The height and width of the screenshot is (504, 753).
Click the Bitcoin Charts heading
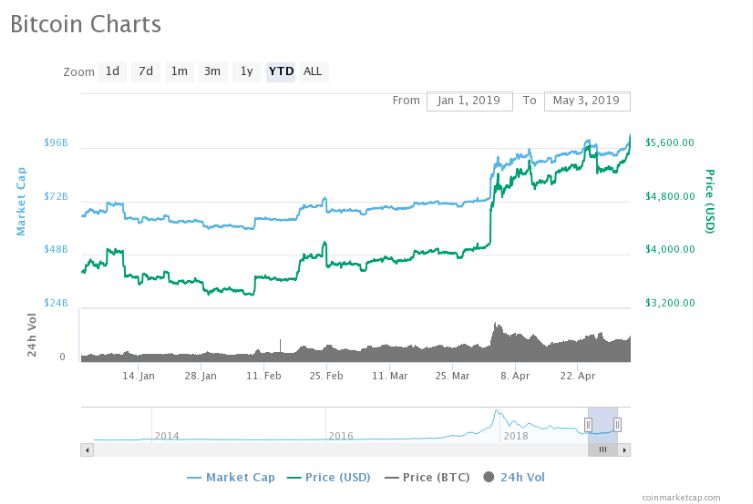coord(85,24)
